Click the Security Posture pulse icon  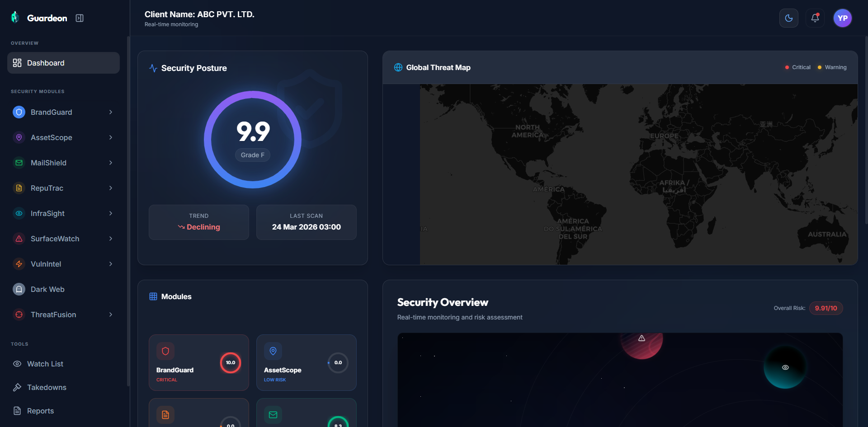click(x=153, y=68)
